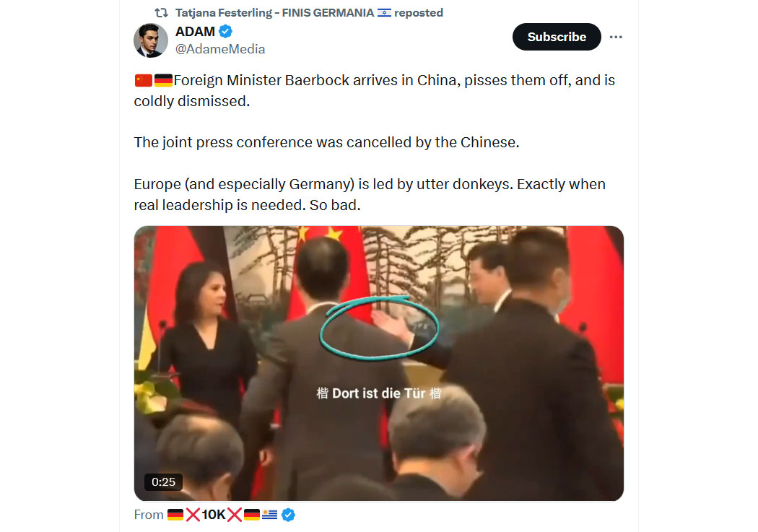This screenshot has width=758, height=532.
Task: Click the first red X emoji in From line
Action: coord(193,515)
